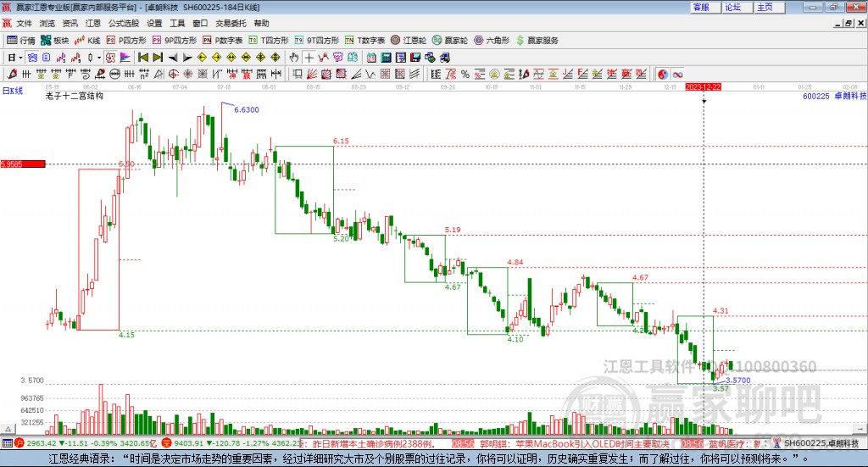
Task: Click the 深 index 9403.91 status entry
Action: tap(231, 443)
